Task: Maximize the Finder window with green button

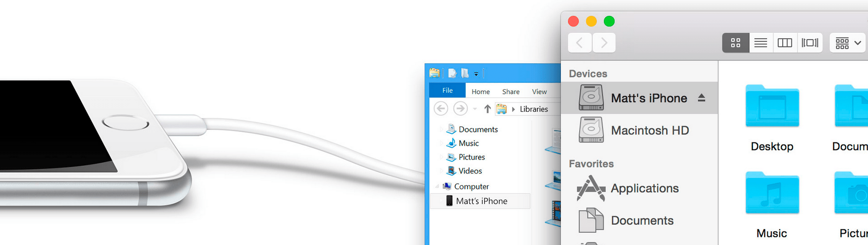Action: click(609, 21)
